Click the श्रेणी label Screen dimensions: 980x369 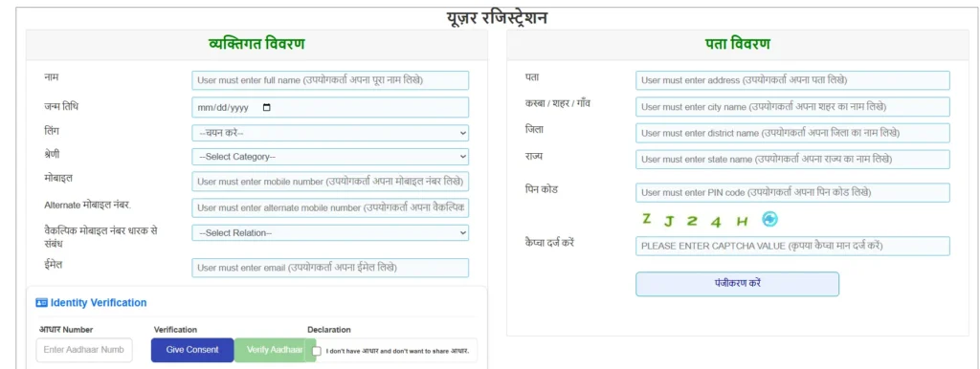[52, 154]
